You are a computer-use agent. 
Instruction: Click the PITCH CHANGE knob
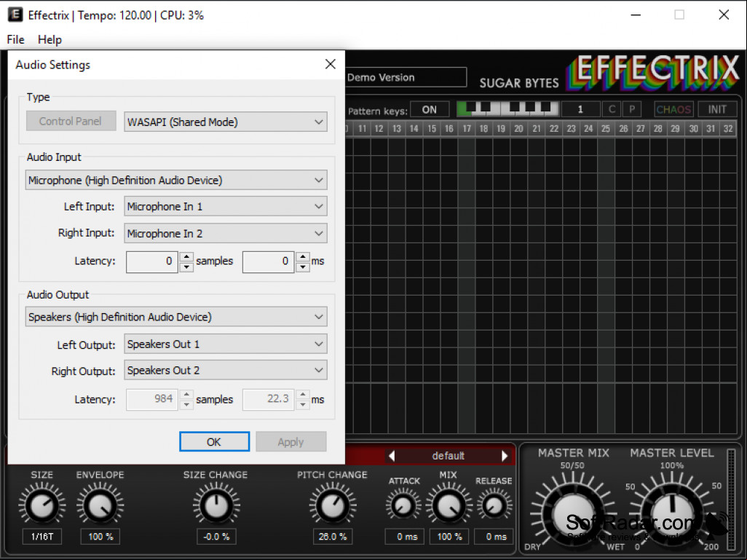tap(333, 505)
